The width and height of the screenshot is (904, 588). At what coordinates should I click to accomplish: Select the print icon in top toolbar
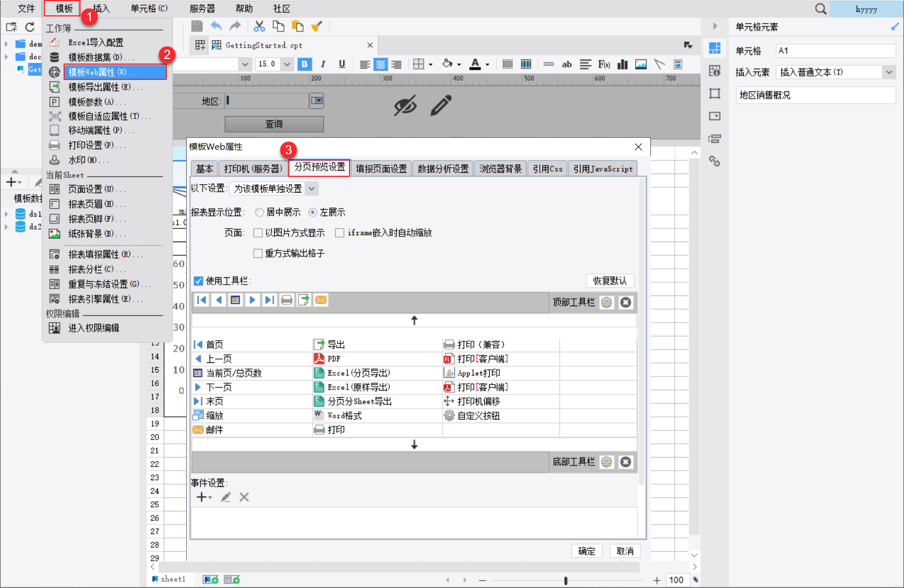point(287,300)
